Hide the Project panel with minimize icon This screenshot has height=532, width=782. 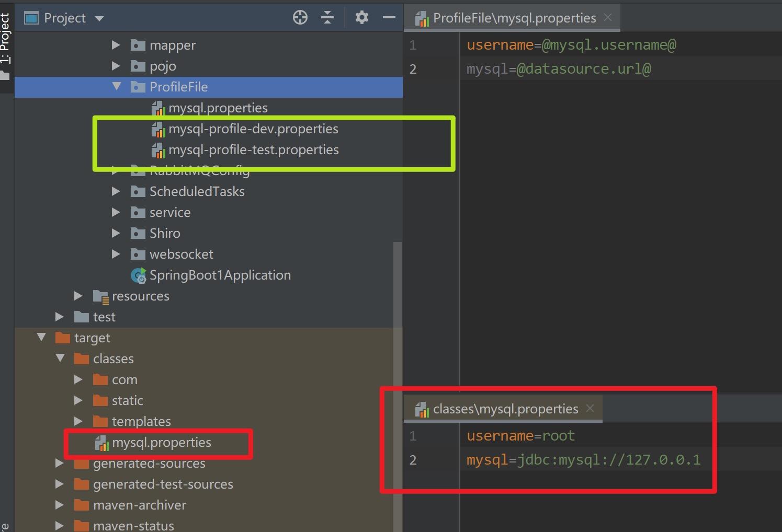(x=389, y=18)
